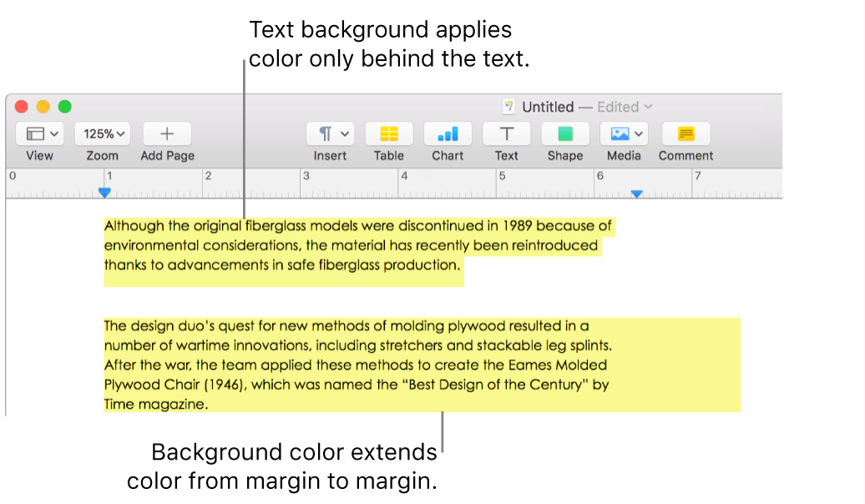Click the View toolbar icon
Screen dimensions: 865x504
click(x=34, y=134)
